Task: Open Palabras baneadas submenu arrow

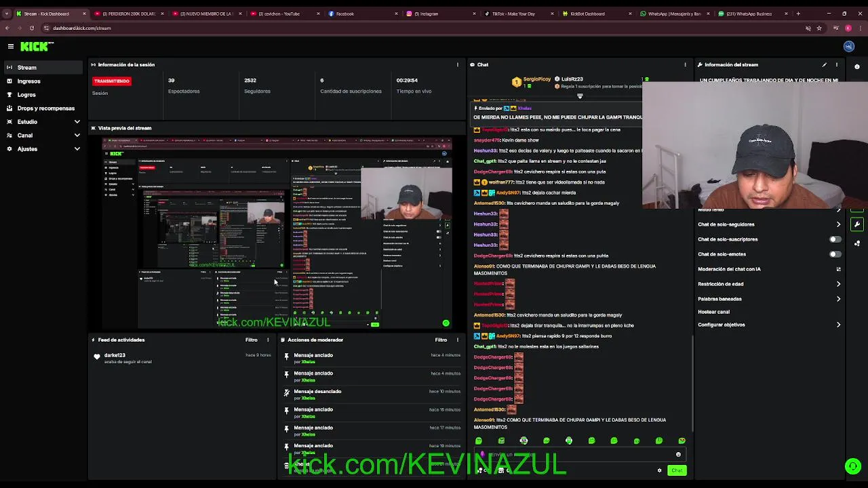Action: (x=839, y=299)
